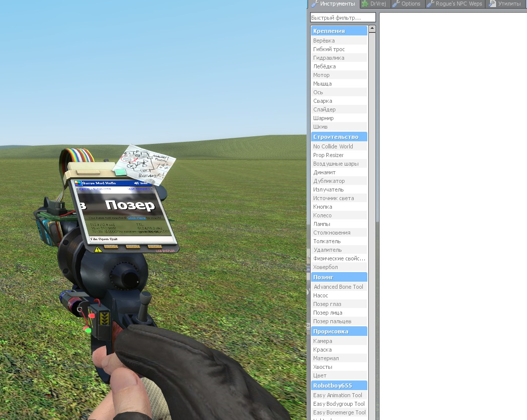Select the Гидравлика tool
Viewport: 527px width, 420px height.
pyautogui.click(x=339, y=58)
